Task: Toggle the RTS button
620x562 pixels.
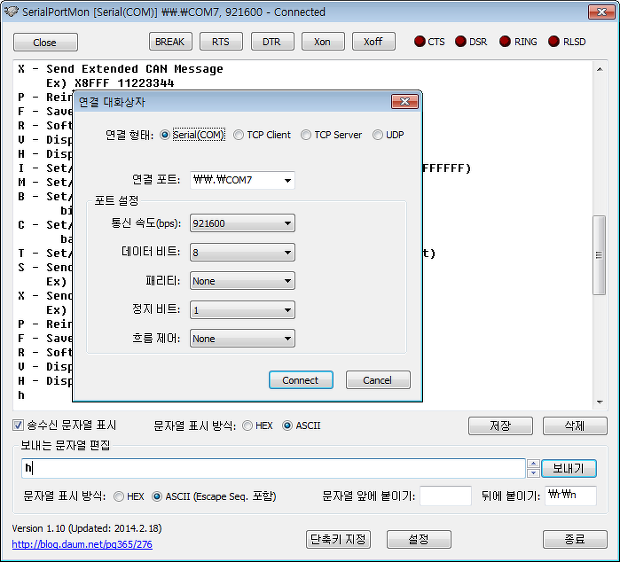Action: 221,42
